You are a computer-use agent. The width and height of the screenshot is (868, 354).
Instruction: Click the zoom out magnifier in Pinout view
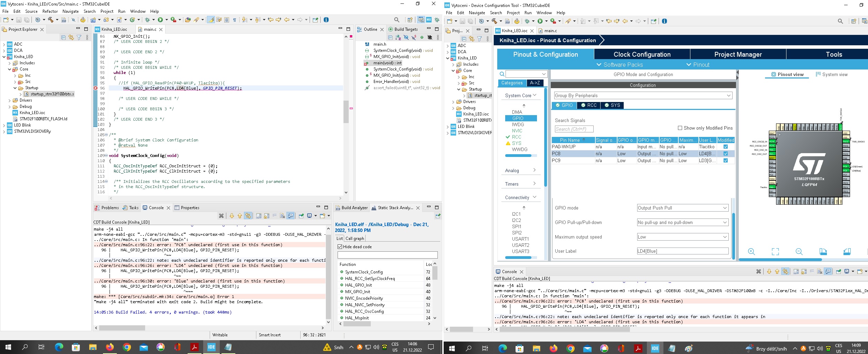pyautogui.click(x=799, y=252)
